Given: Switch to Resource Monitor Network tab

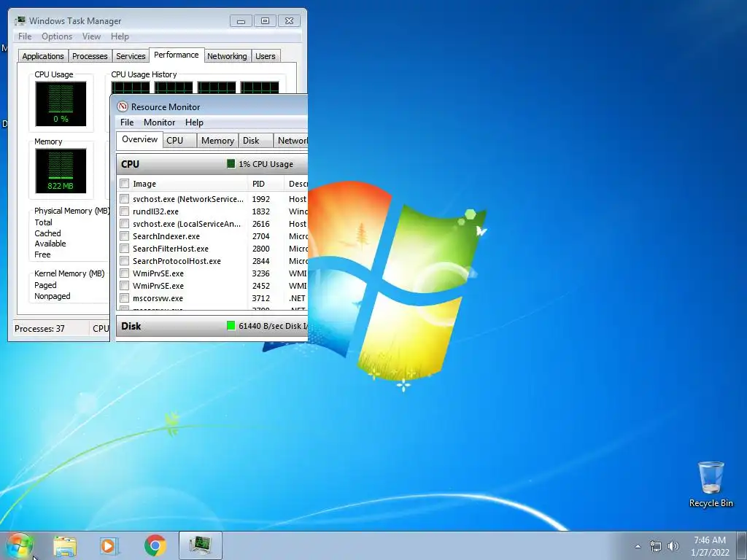Looking at the screenshot, I should [x=291, y=141].
